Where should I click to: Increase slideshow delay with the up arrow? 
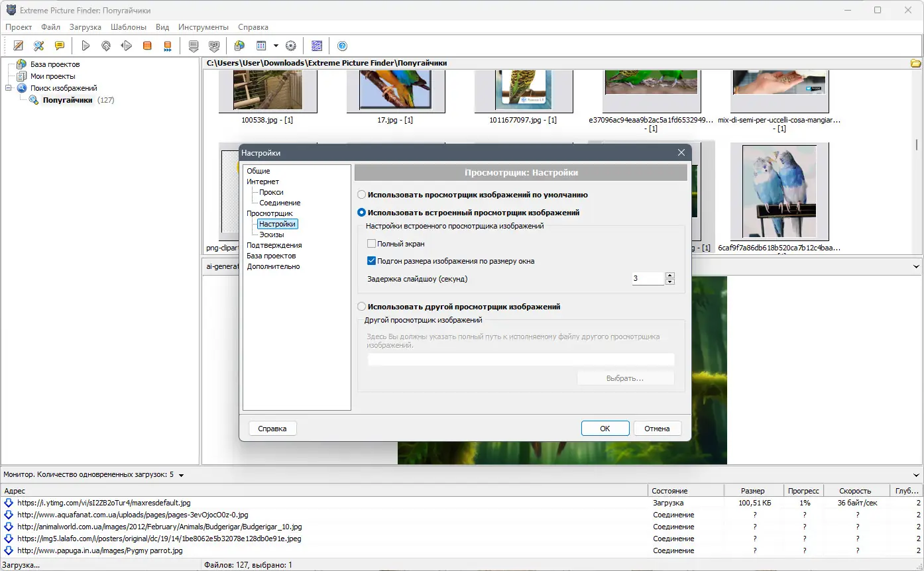(670, 276)
